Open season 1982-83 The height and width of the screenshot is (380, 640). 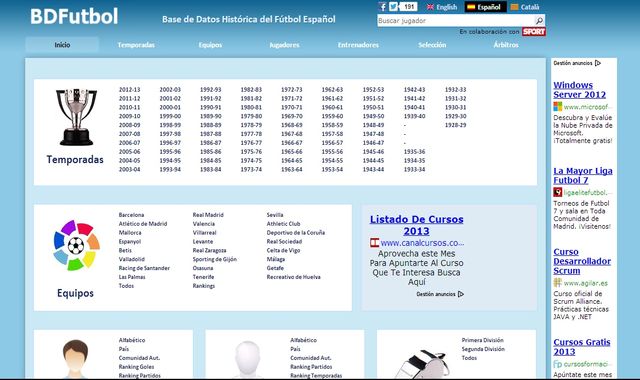(x=251, y=90)
